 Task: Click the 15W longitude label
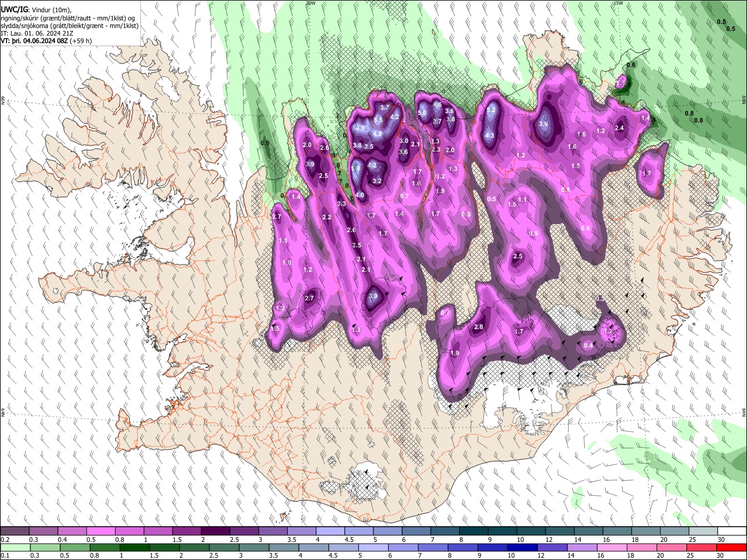click(x=618, y=3)
